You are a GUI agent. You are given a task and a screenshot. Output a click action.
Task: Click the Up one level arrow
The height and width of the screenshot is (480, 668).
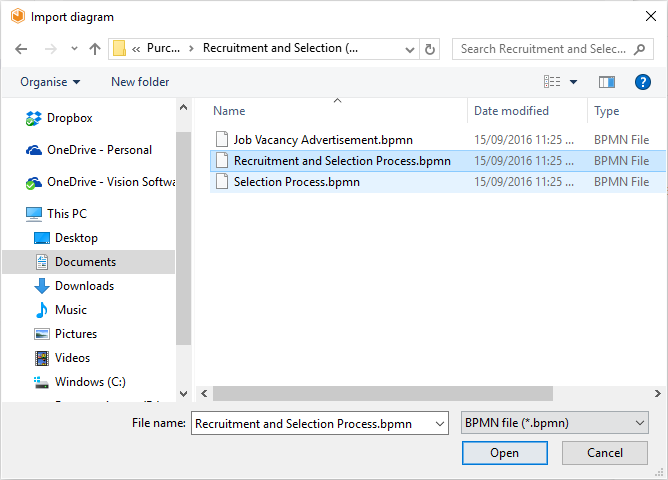point(95,49)
